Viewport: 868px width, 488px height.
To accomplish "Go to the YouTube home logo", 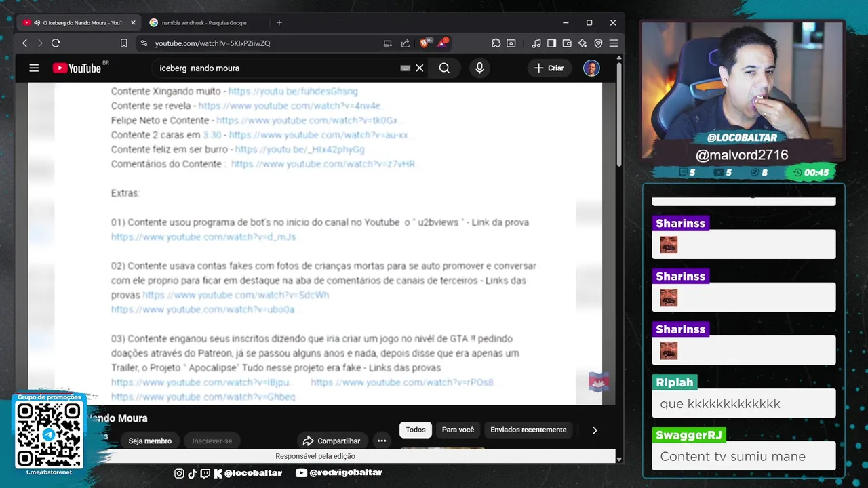I will [77, 68].
